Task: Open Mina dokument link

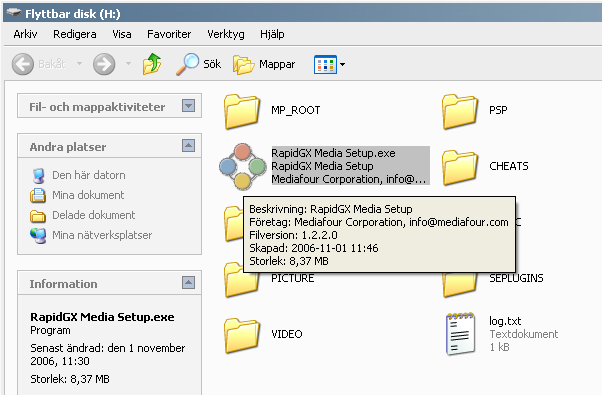Action: (88, 195)
